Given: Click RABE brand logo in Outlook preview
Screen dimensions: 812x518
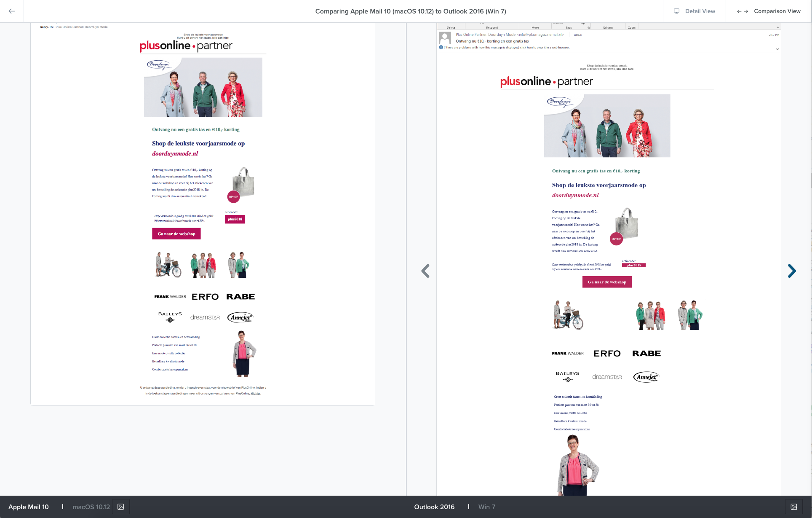Looking at the screenshot, I should (646, 353).
